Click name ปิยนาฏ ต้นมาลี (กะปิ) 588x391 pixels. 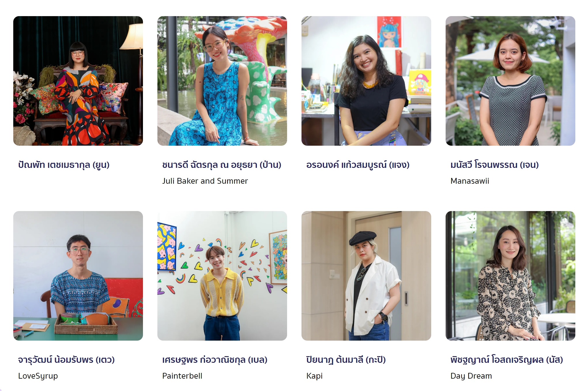click(x=346, y=360)
